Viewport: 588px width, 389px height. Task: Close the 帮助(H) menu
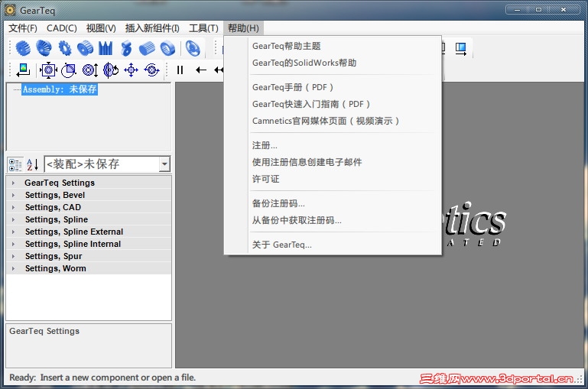[x=243, y=28]
